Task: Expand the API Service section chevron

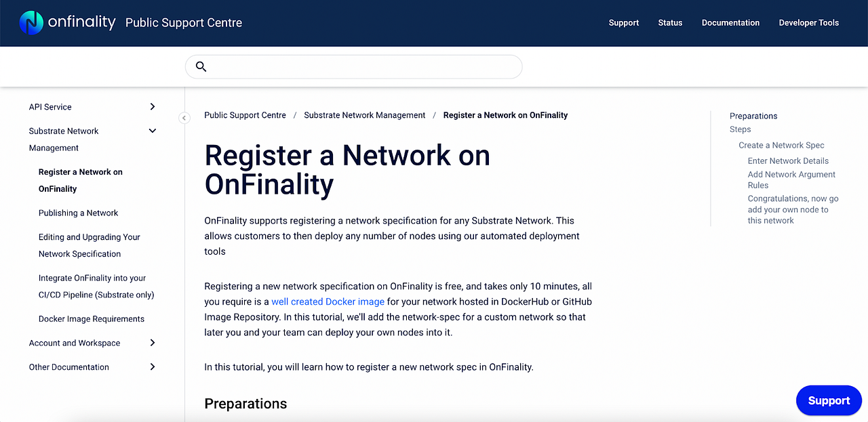Action: [153, 106]
